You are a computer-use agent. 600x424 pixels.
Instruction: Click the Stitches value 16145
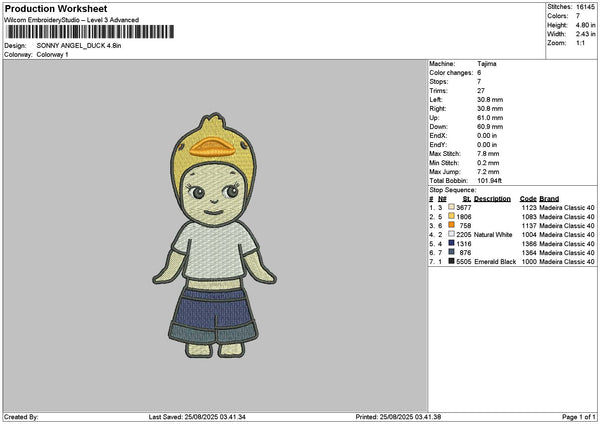[585, 7]
